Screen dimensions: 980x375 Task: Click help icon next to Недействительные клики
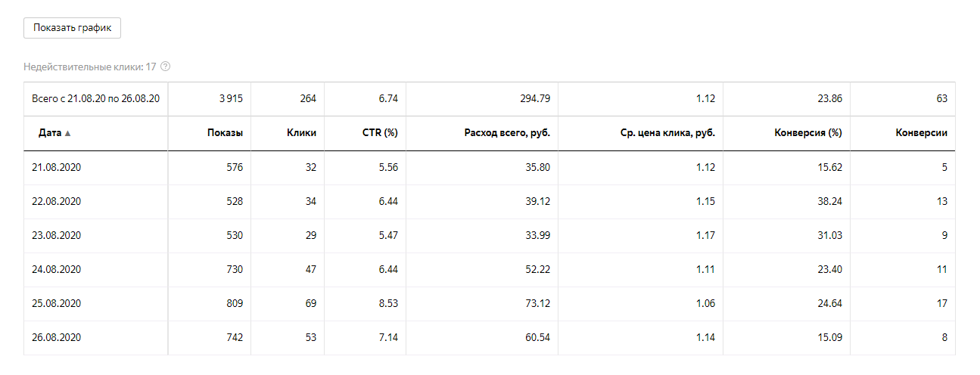pos(165,67)
